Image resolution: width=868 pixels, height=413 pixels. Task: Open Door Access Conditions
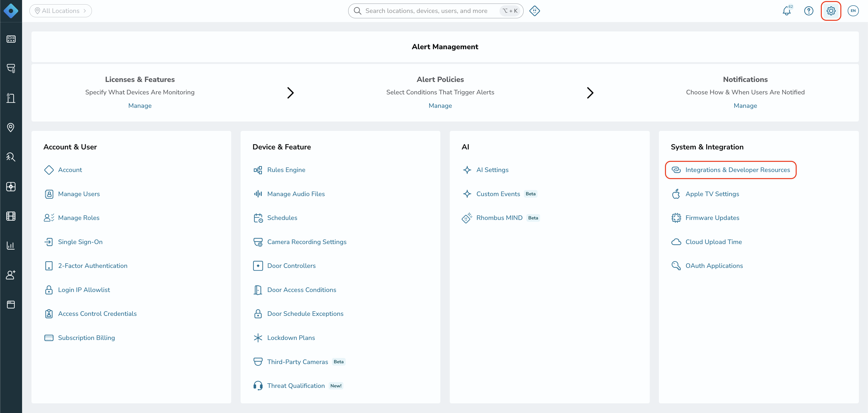(302, 290)
